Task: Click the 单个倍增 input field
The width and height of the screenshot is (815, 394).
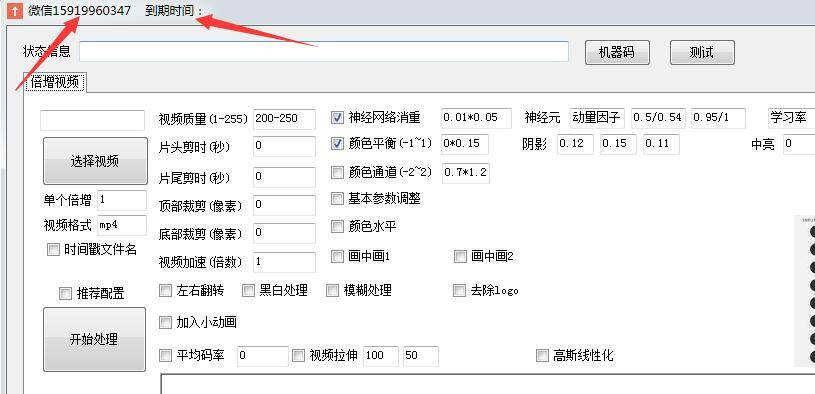Action: pyautogui.click(x=122, y=200)
